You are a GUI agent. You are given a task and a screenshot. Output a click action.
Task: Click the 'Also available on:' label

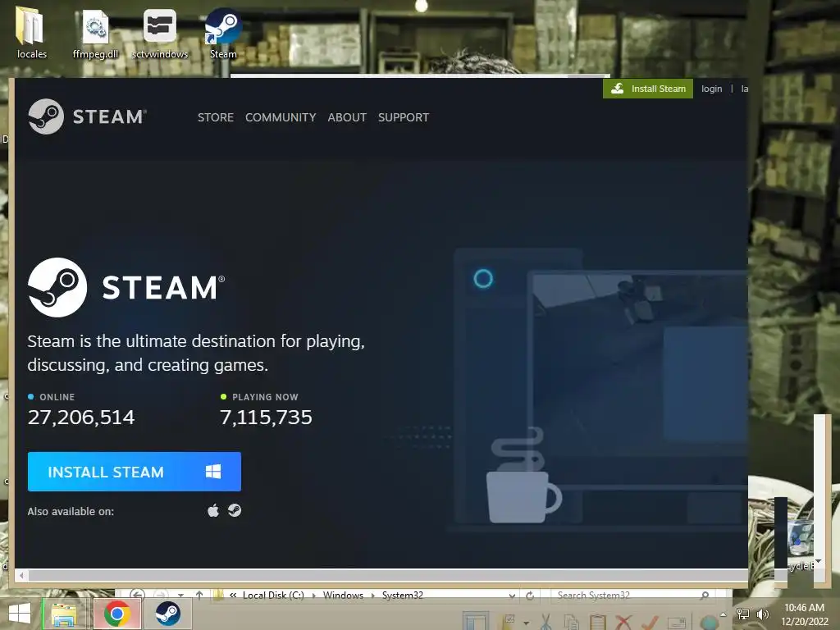pos(71,512)
